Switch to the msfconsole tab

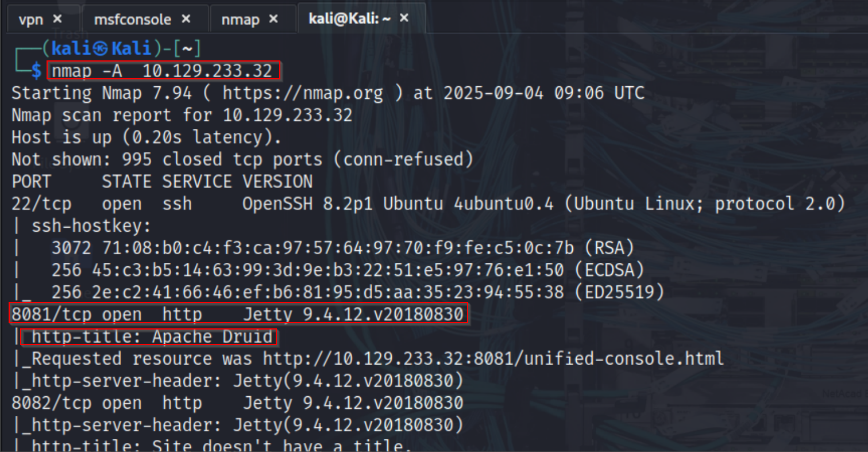pos(132,18)
